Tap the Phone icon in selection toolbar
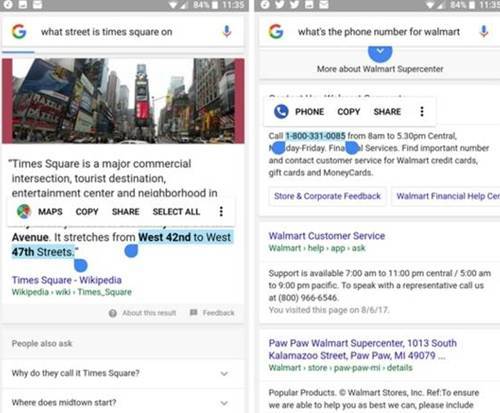The height and width of the screenshot is (413, 500). coord(281,111)
